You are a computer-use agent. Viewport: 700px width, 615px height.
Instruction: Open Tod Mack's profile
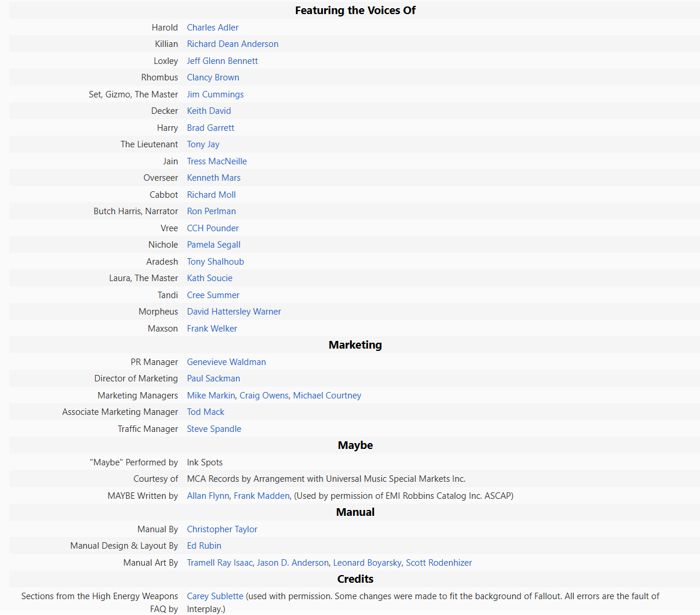(206, 412)
